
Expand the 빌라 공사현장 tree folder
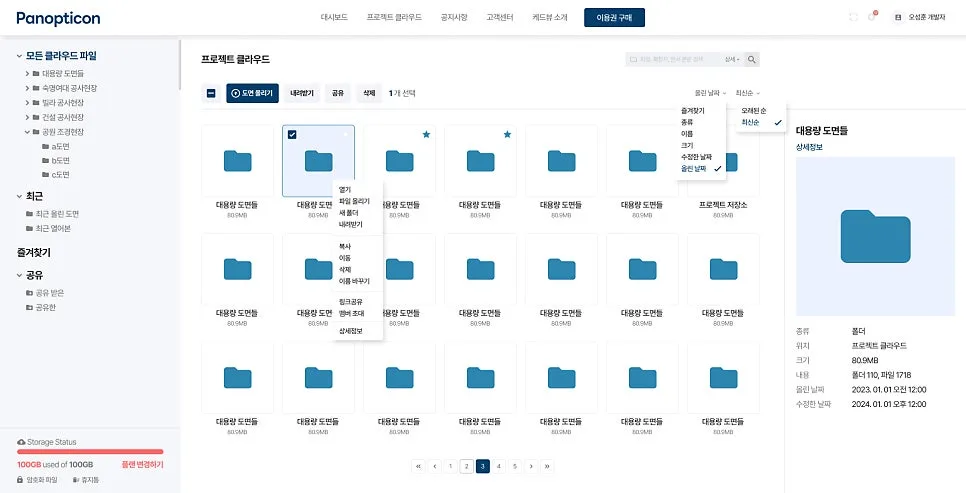click(x=27, y=102)
